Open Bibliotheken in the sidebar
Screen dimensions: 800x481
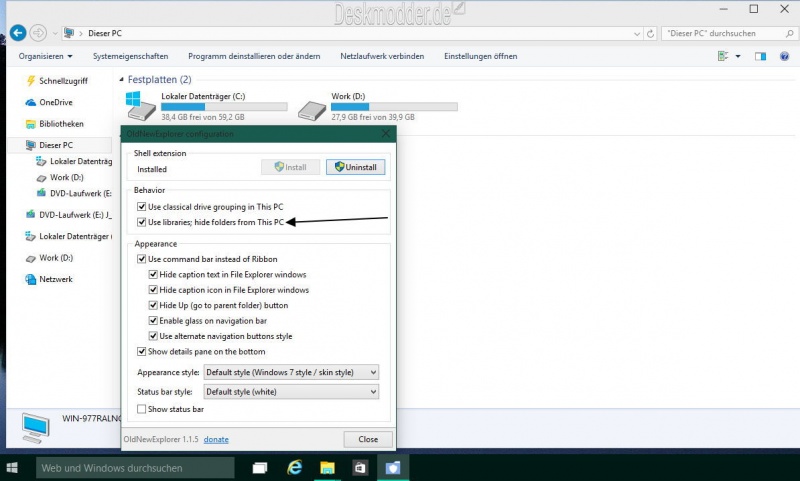pyautogui.click(x=61, y=123)
